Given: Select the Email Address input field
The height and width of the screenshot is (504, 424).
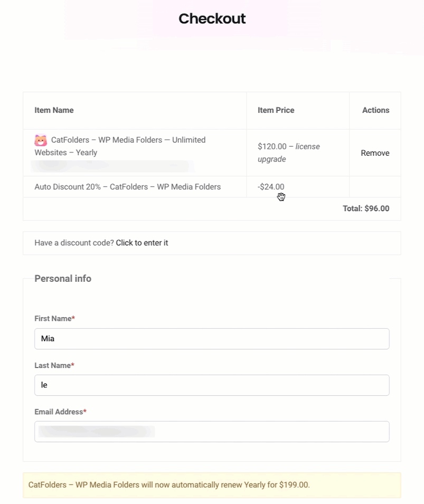Looking at the screenshot, I should click(x=212, y=431).
